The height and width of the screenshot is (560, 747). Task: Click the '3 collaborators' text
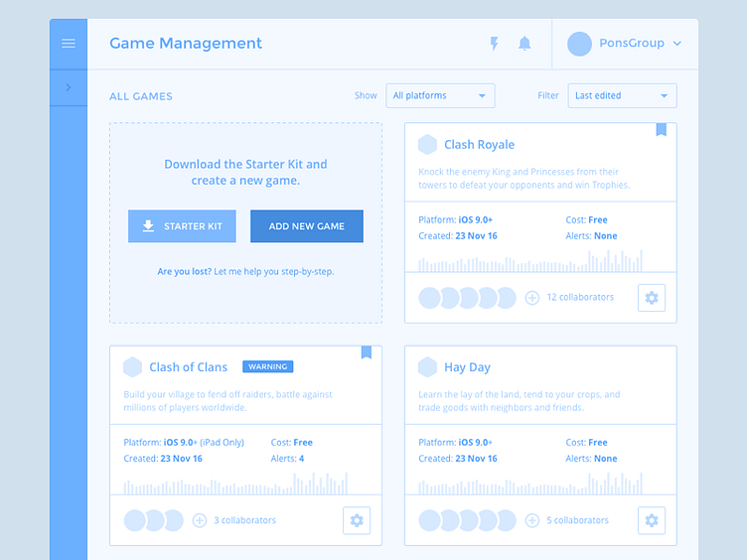[x=245, y=520]
